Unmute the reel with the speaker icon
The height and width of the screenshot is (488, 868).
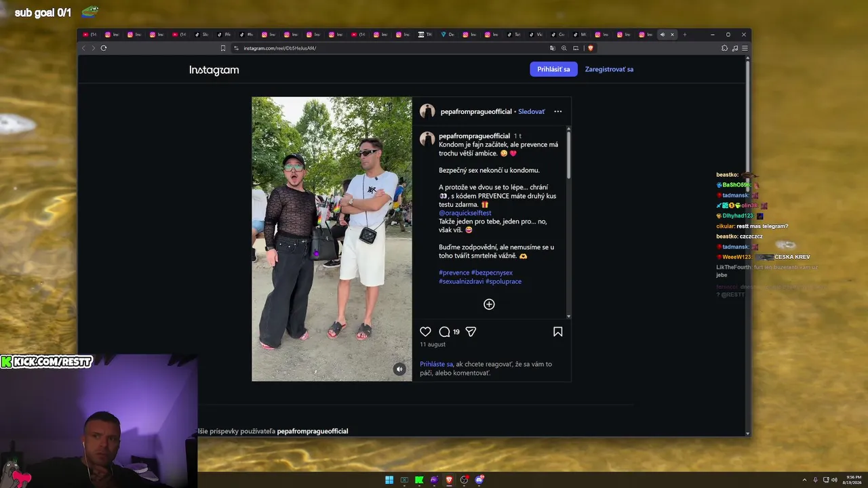(x=399, y=369)
